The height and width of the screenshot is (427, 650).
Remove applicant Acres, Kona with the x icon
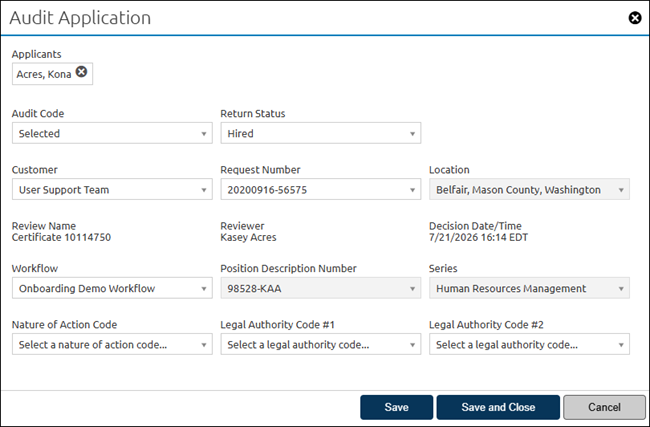point(82,72)
